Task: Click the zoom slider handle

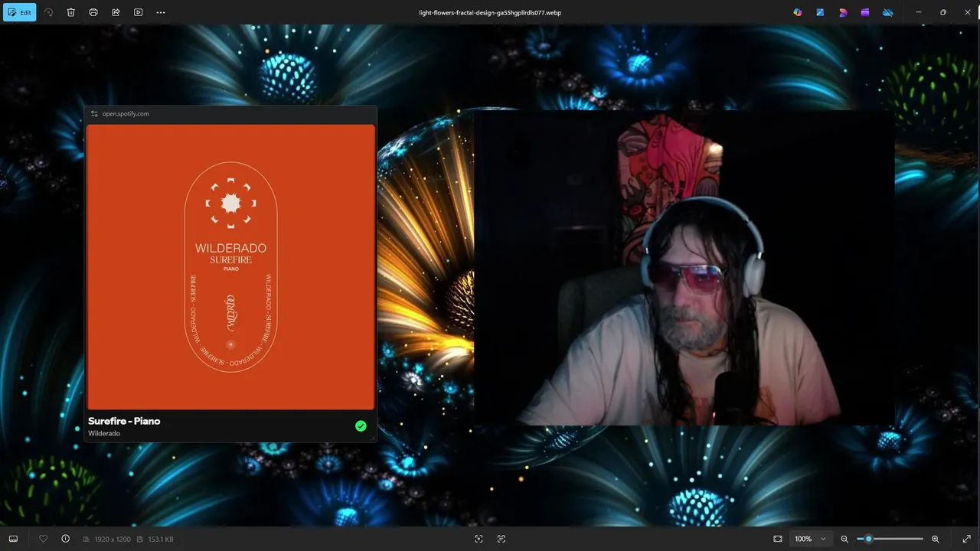Action: [868, 539]
